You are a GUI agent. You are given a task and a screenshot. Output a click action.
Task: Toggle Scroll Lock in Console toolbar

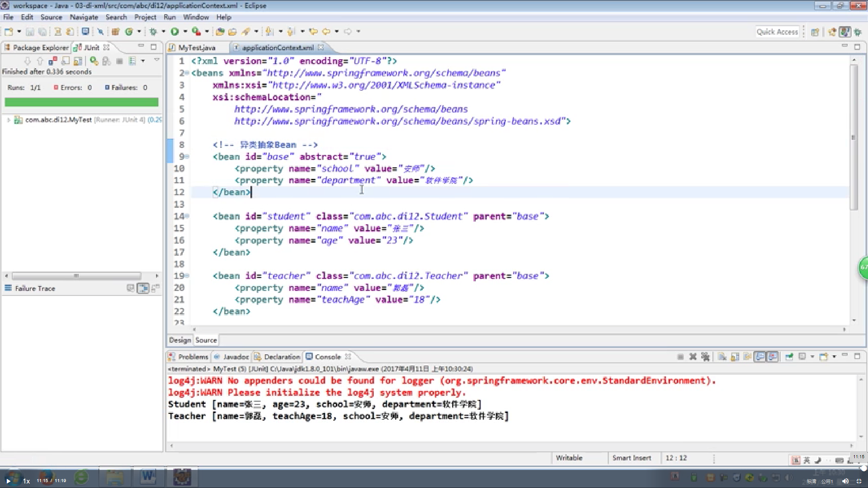735,357
